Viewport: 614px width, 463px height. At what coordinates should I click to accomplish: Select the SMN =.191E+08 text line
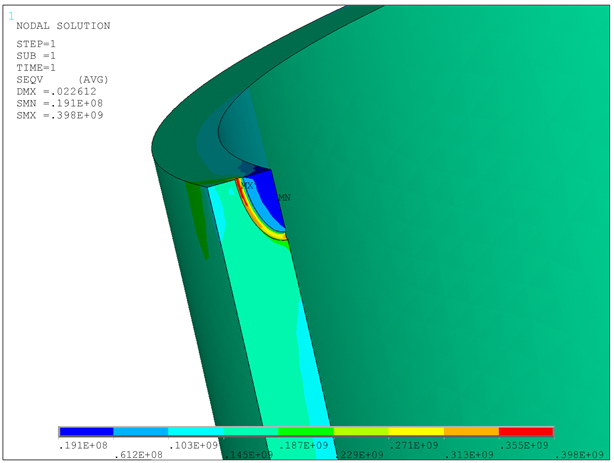coord(60,103)
